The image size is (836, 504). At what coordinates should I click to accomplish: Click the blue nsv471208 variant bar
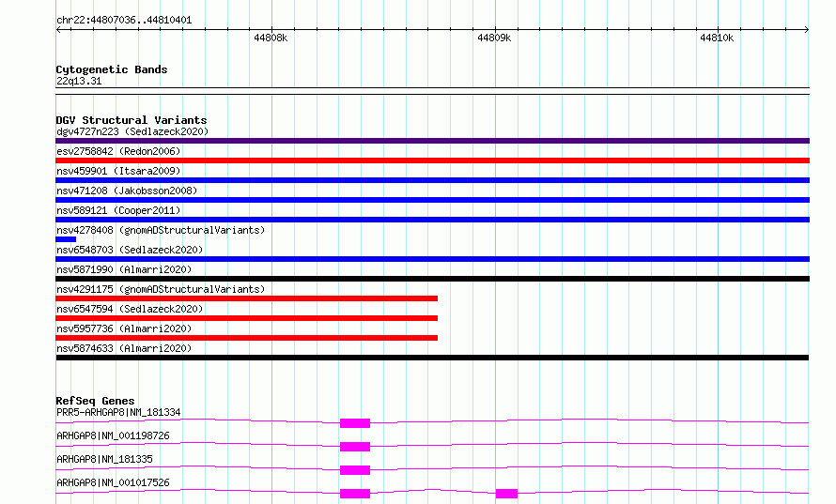(x=432, y=200)
